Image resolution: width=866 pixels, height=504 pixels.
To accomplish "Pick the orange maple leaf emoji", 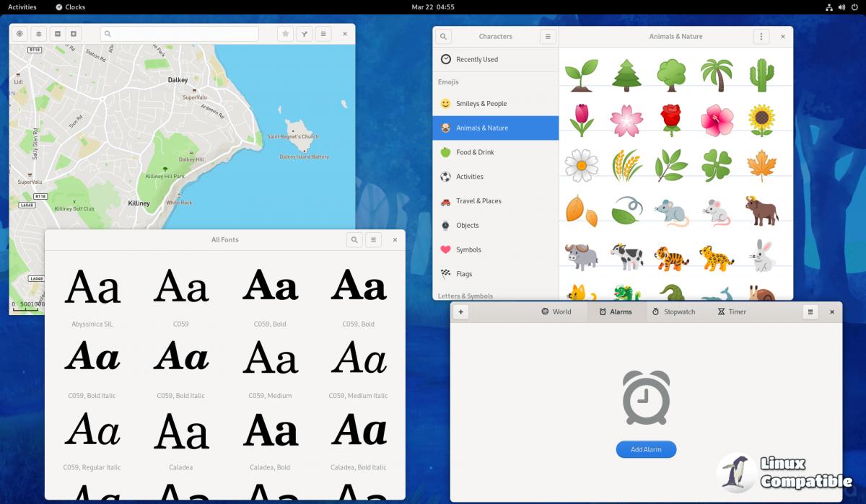I will 761,165.
